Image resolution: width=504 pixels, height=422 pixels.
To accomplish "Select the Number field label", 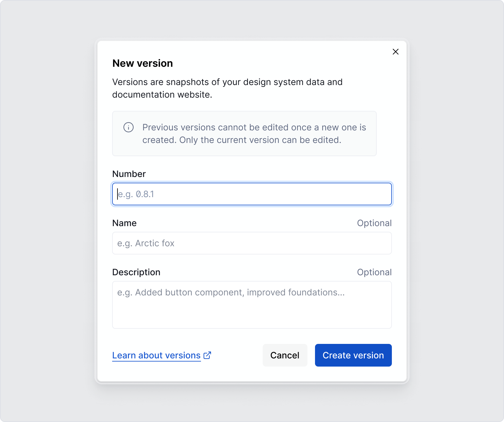I will (129, 174).
